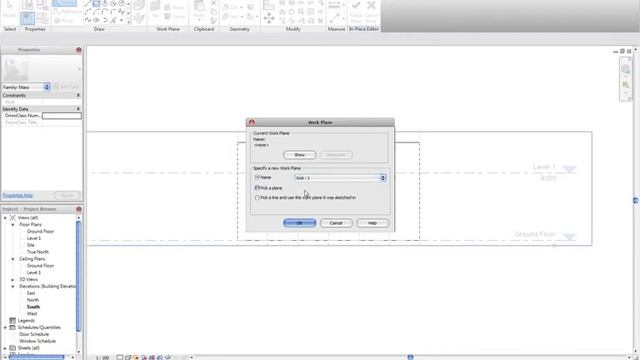
Task: Click the Schedules/Quantities icon in browser
Action: [13, 327]
